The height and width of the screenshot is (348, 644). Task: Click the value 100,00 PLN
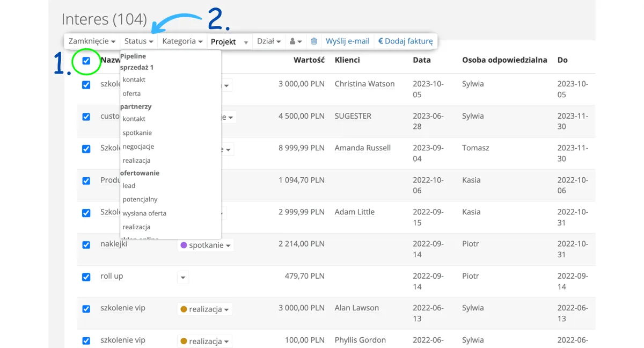coord(304,340)
